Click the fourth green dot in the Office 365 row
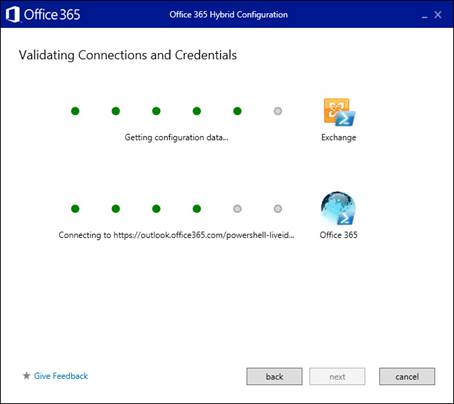This screenshot has width=454, height=404. click(197, 209)
